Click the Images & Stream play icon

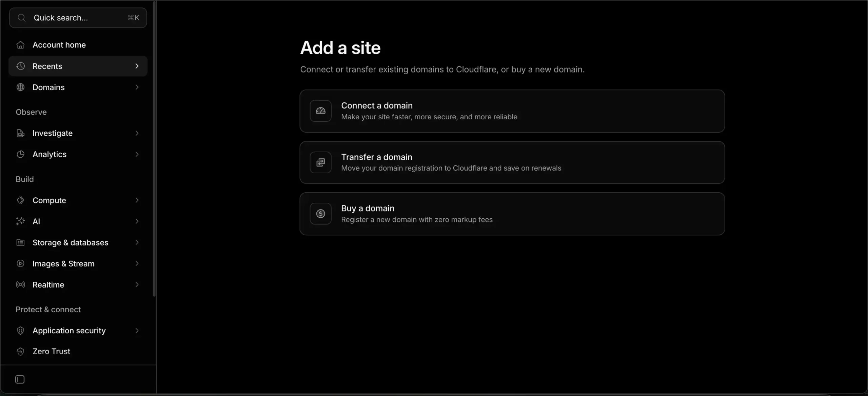(x=20, y=263)
